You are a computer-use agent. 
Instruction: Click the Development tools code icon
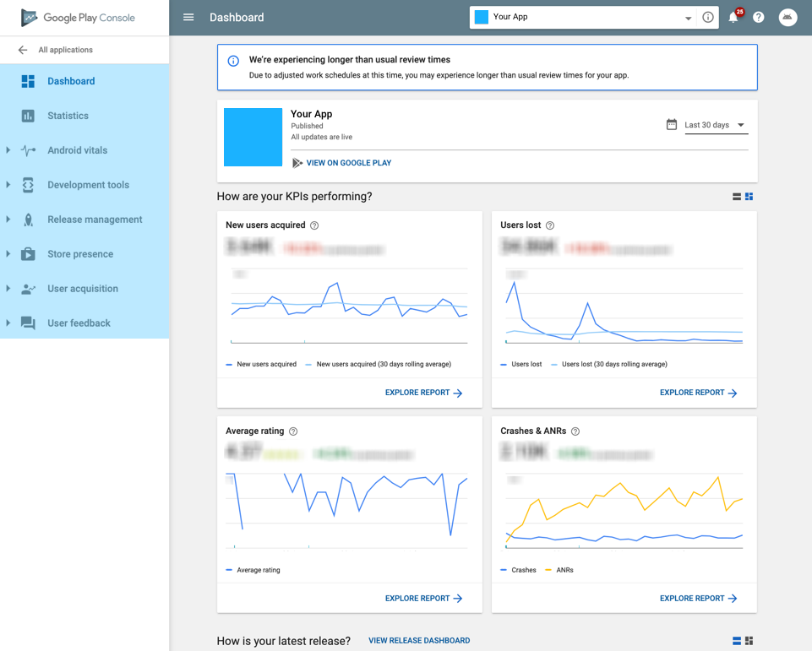28,185
